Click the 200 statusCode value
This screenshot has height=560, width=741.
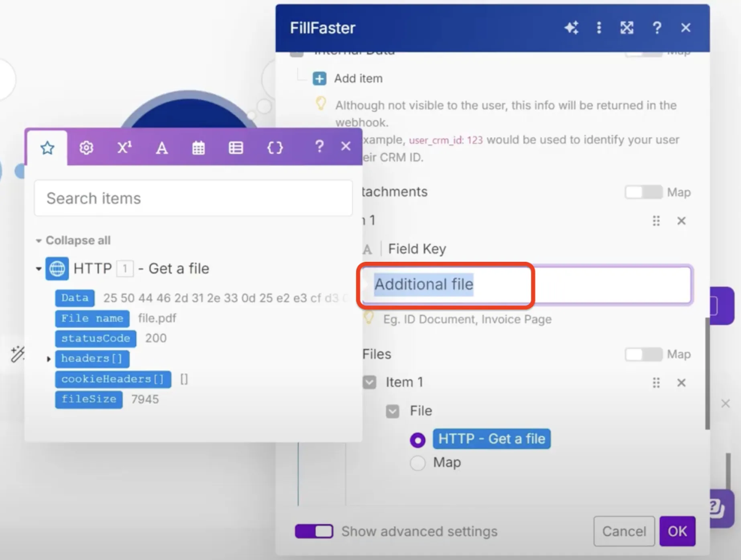pyautogui.click(x=156, y=338)
